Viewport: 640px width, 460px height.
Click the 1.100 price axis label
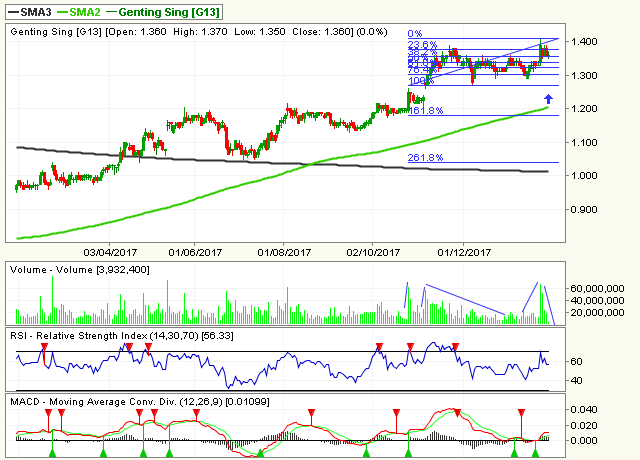584,143
